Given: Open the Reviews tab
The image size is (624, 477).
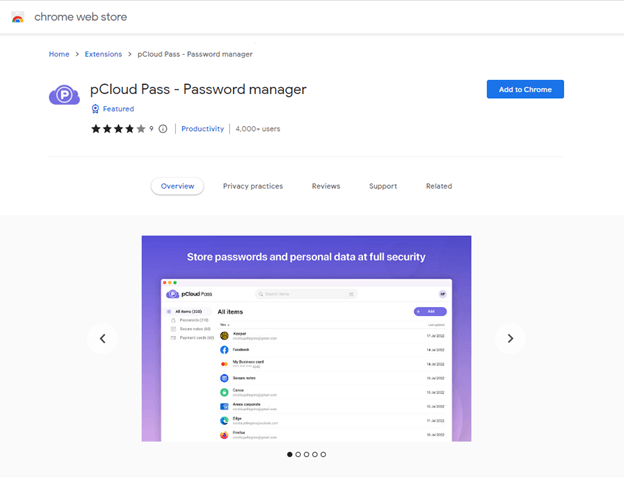Looking at the screenshot, I should coord(326,186).
